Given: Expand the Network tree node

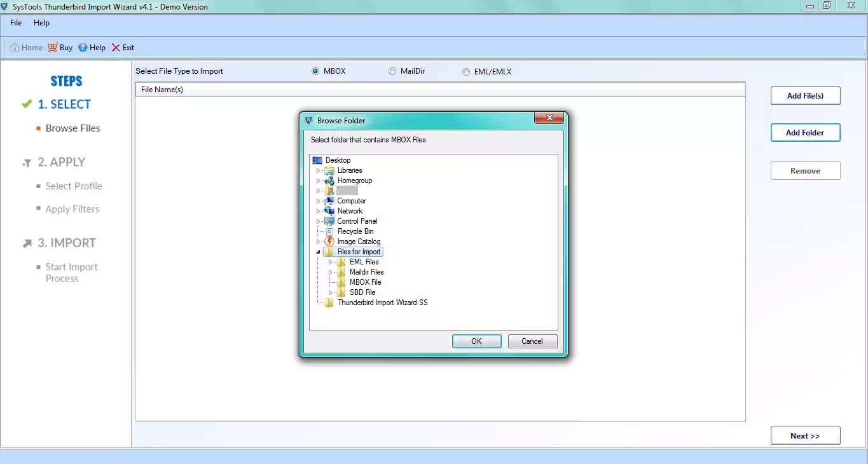Looking at the screenshot, I should pyautogui.click(x=319, y=211).
